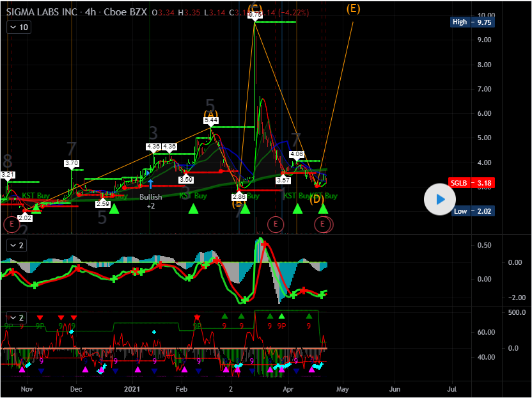Expand the '2' indicator legend in the middle oscillator pane
Image resolution: width=532 pixels, height=398 pixels.
click(17, 245)
